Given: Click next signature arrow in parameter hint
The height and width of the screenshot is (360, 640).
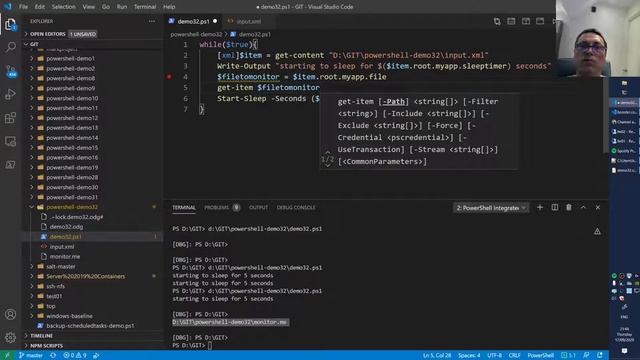Looking at the screenshot, I should pyautogui.click(x=327, y=166).
